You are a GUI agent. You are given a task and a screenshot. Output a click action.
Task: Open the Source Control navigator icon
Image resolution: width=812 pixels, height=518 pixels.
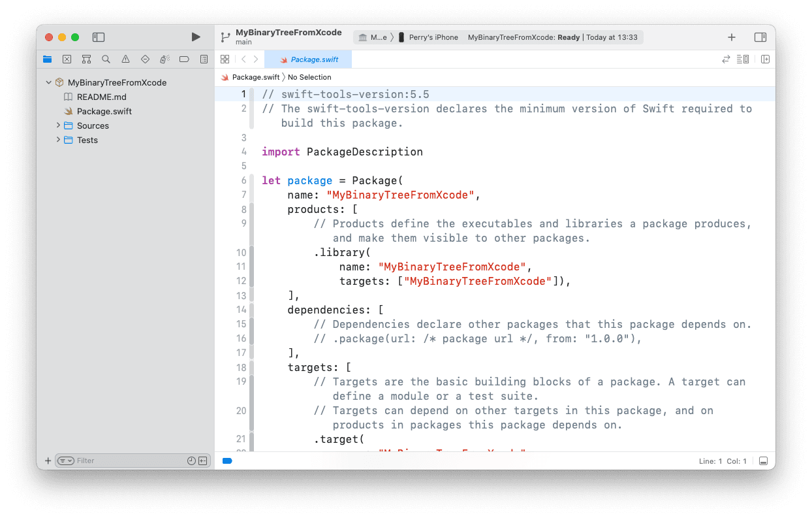pos(67,59)
